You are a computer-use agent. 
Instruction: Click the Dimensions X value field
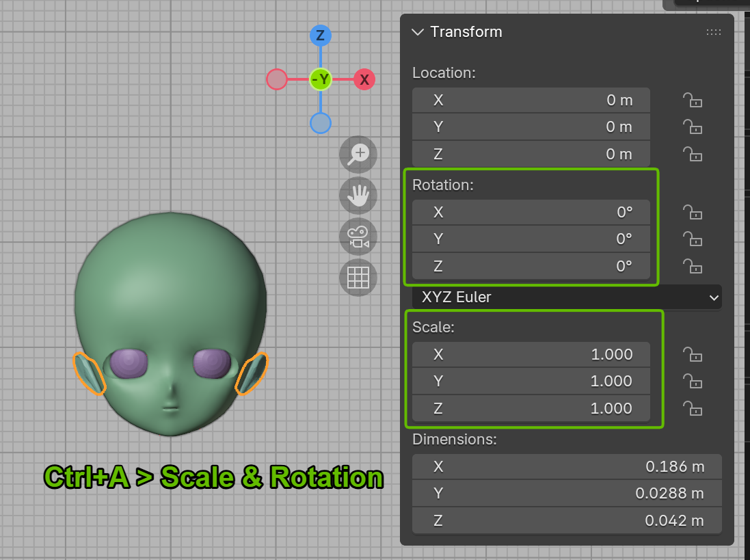tap(567, 467)
